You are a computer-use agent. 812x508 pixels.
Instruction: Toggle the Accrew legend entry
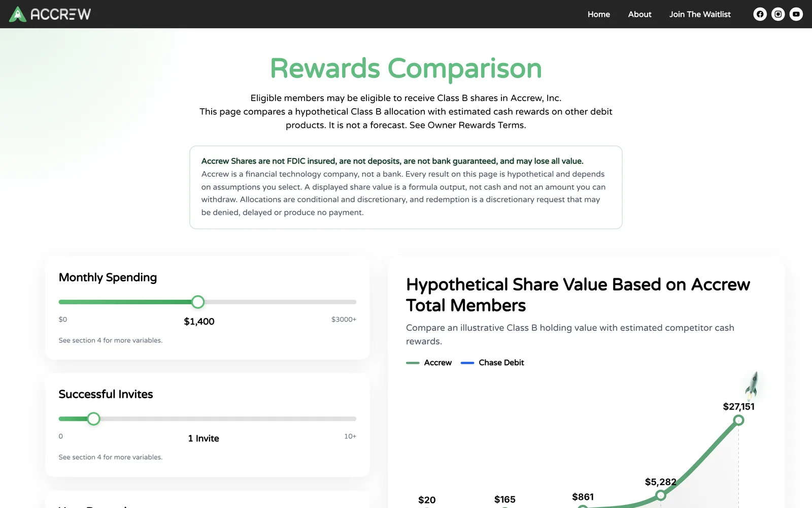[429, 363]
